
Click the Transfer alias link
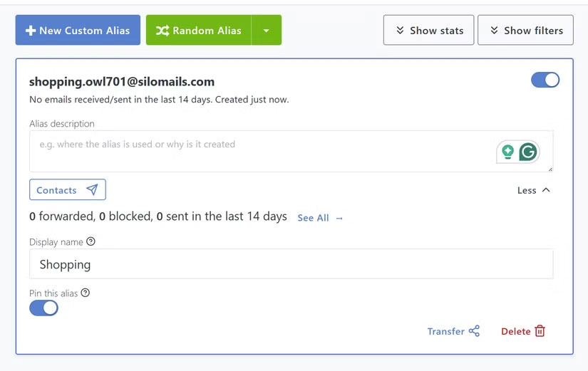446,331
